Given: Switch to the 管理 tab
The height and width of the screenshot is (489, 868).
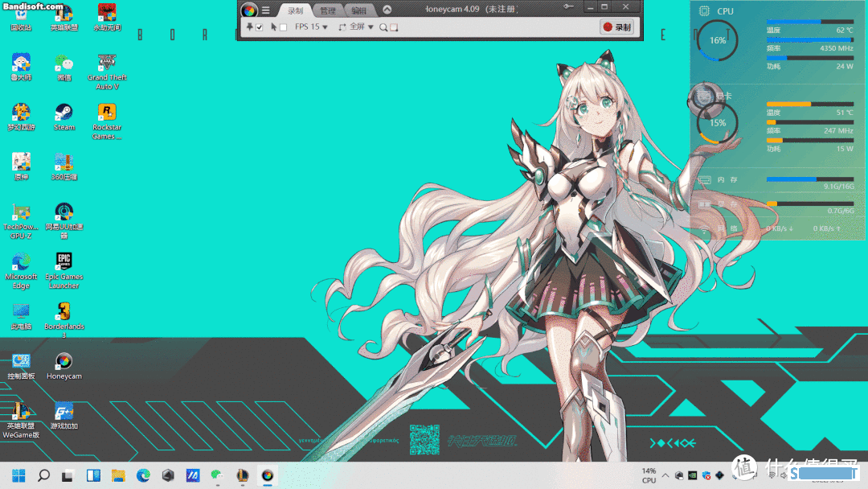Looking at the screenshot, I should (x=328, y=10).
